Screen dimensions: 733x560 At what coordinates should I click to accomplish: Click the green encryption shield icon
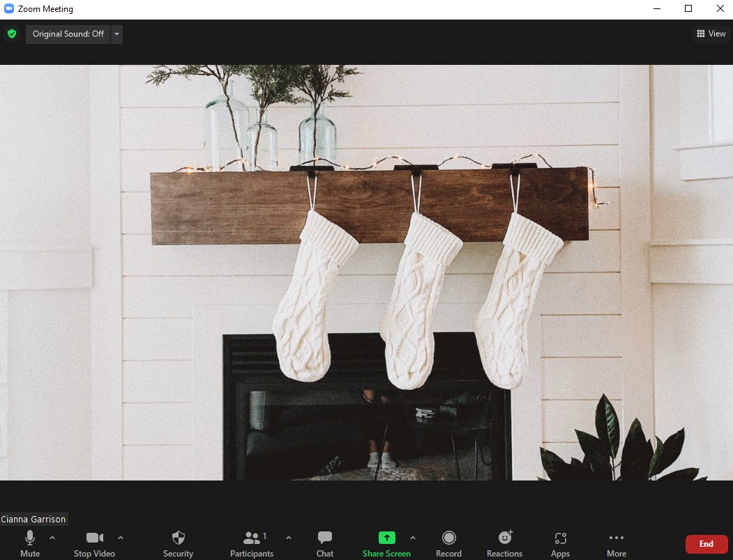point(12,33)
